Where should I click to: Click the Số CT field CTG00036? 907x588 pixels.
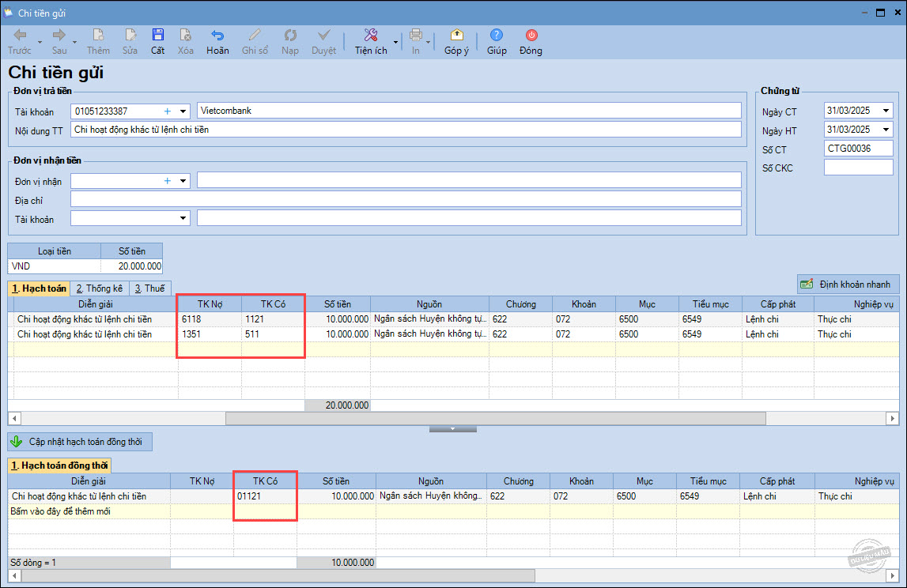[x=859, y=149]
